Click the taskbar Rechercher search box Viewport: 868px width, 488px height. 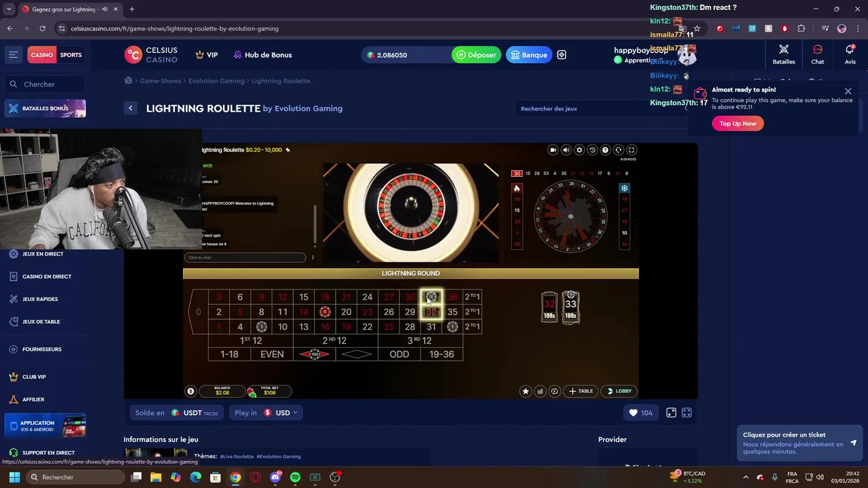(x=75, y=477)
